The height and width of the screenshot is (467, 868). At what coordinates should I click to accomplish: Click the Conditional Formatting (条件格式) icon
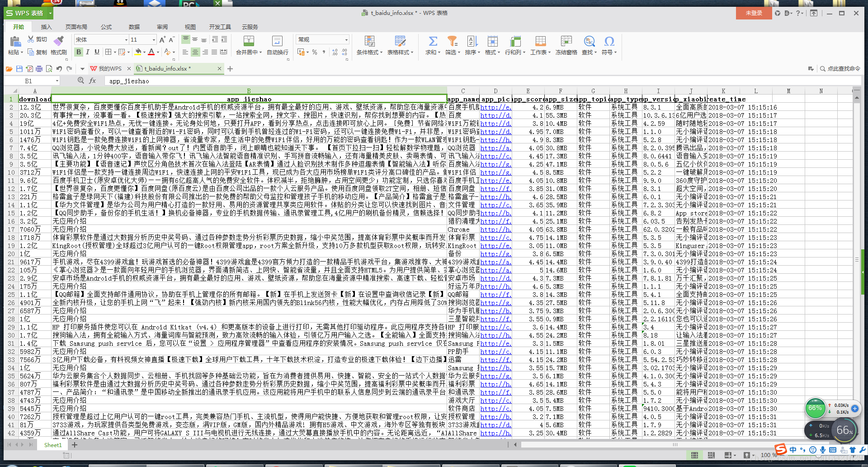pyautogui.click(x=369, y=41)
